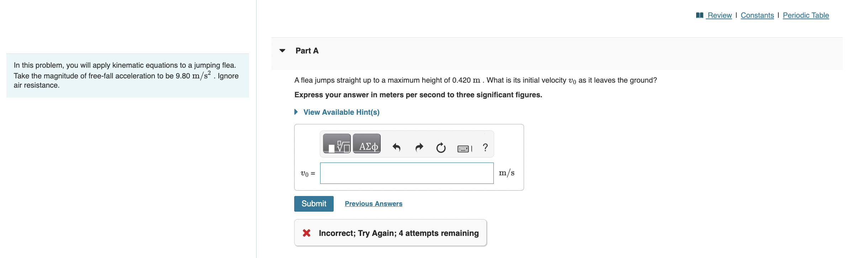Screen dimensions: 868x258
Task: Collapse Part A using its disclosure triangle
Action: pyautogui.click(x=281, y=51)
